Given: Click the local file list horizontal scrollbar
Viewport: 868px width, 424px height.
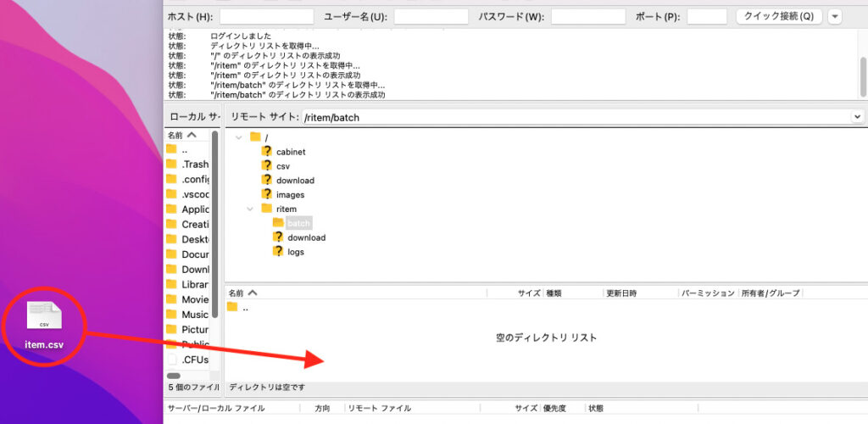Looking at the screenshot, I should tap(174, 376).
